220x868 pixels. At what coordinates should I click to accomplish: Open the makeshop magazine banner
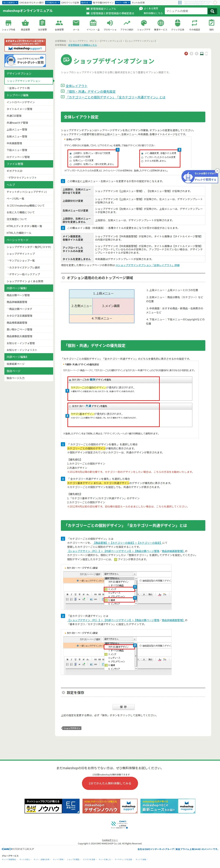coord(168,806)
